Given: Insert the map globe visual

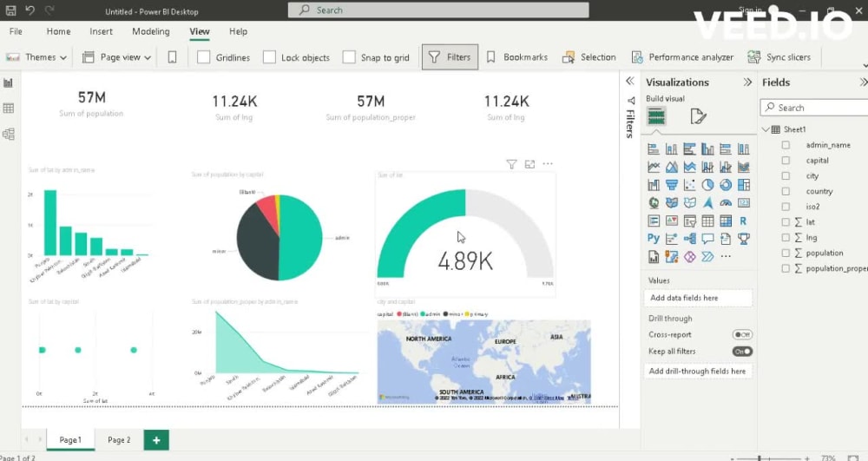Looking at the screenshot, I should tap(654, 203).
